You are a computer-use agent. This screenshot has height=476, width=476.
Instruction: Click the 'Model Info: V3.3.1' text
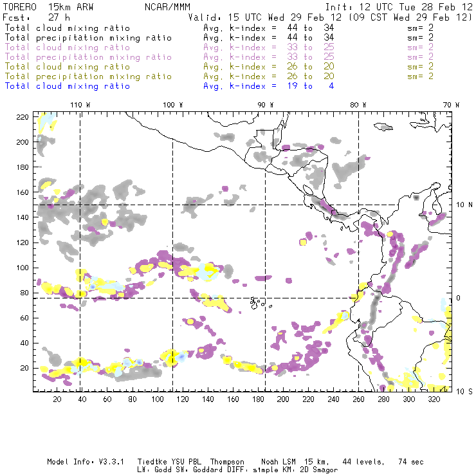[86, 462]
